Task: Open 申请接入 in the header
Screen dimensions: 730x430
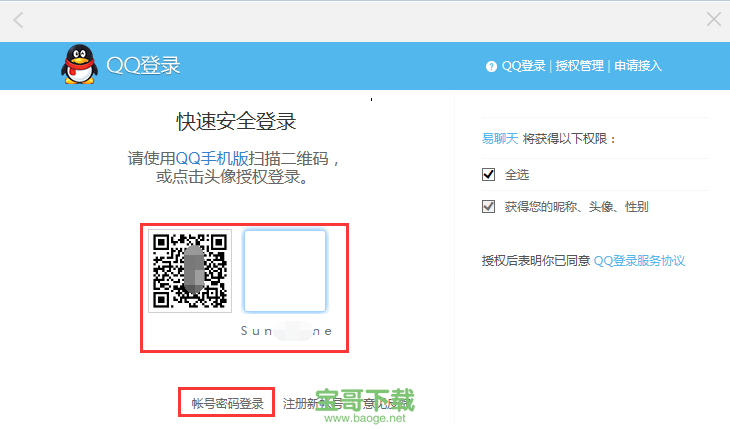Action: pyautogui.click(x=638, y=66)
